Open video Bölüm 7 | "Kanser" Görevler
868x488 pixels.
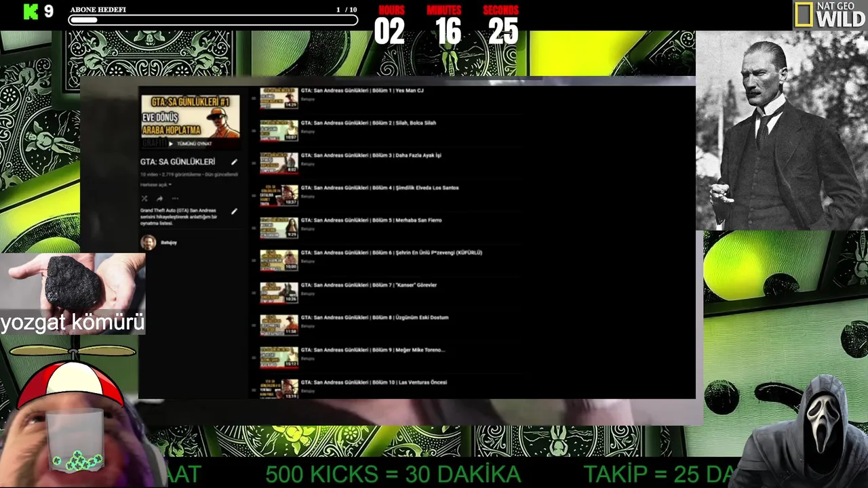point(369,285)
